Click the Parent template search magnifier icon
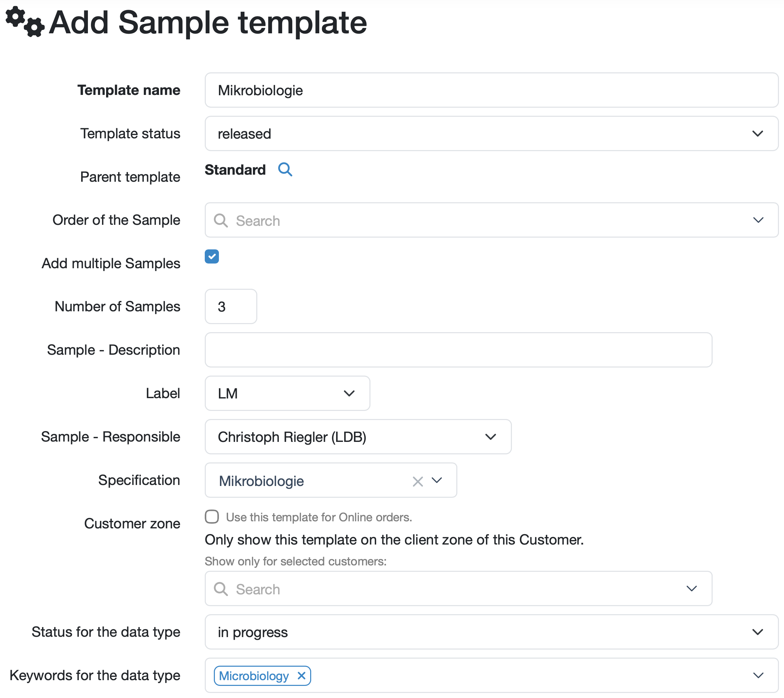This screenshot has height=698, width=784. tap(285, 169)
